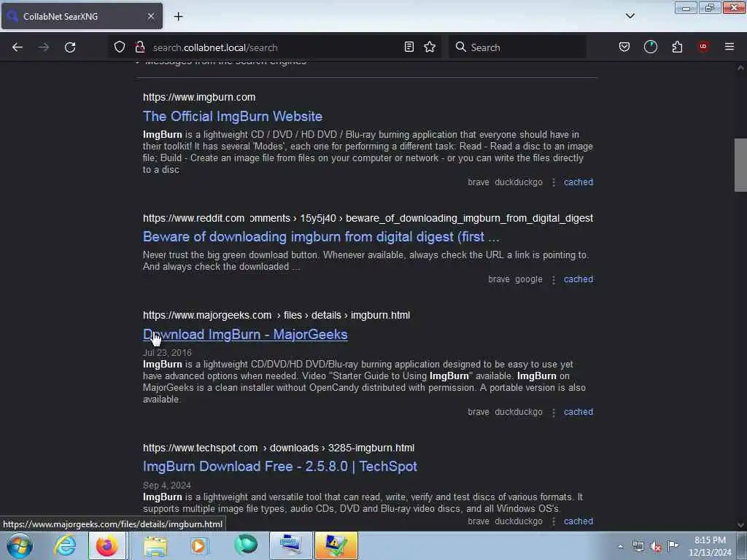Click the uBlock Origin toolbar icon
This screenshot has width=747, height=560.
click(703, 47)
